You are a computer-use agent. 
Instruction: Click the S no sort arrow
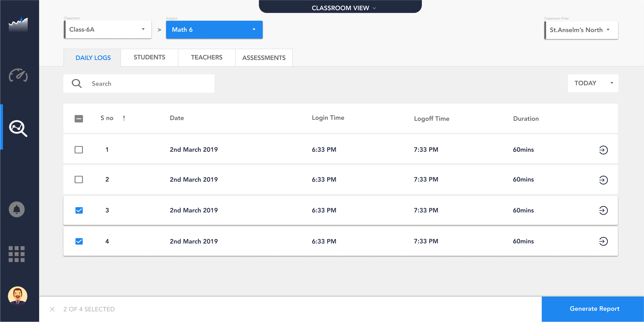(124, 118)
